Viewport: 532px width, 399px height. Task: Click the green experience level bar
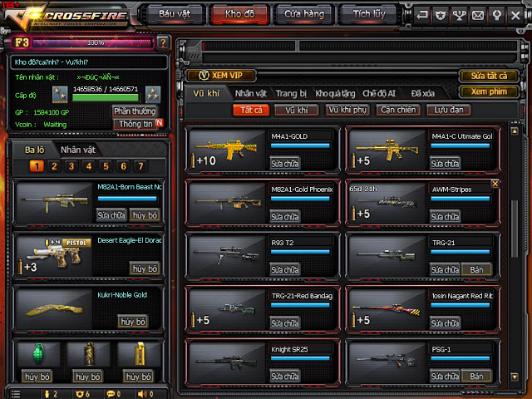point(106,98)
